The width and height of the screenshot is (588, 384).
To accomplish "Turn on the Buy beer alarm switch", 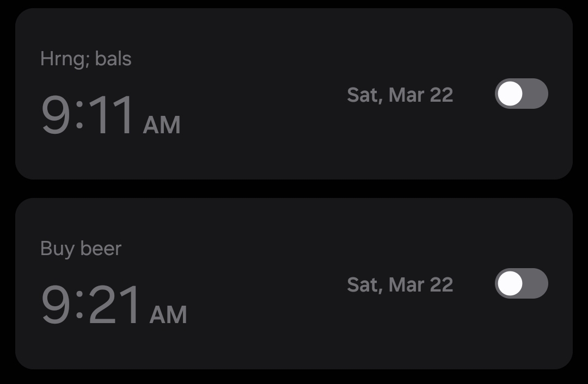I will point(521,283).
